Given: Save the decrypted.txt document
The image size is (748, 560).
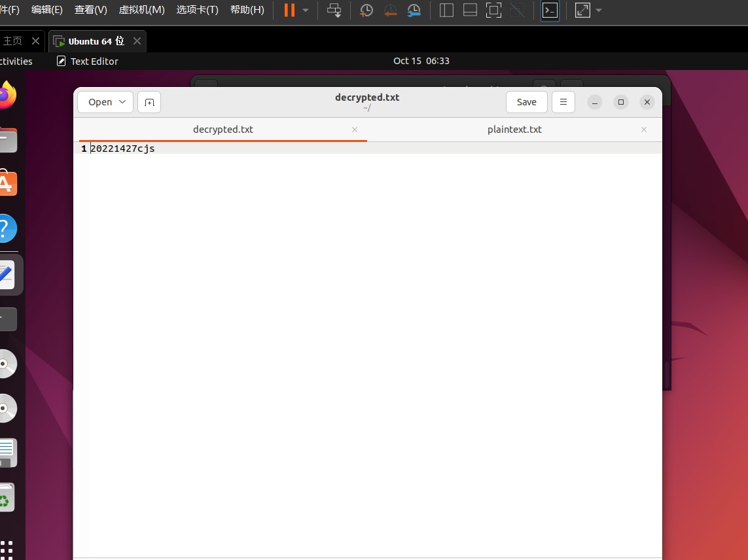Looking at the screenshot, I should click(x=527, y=102).
